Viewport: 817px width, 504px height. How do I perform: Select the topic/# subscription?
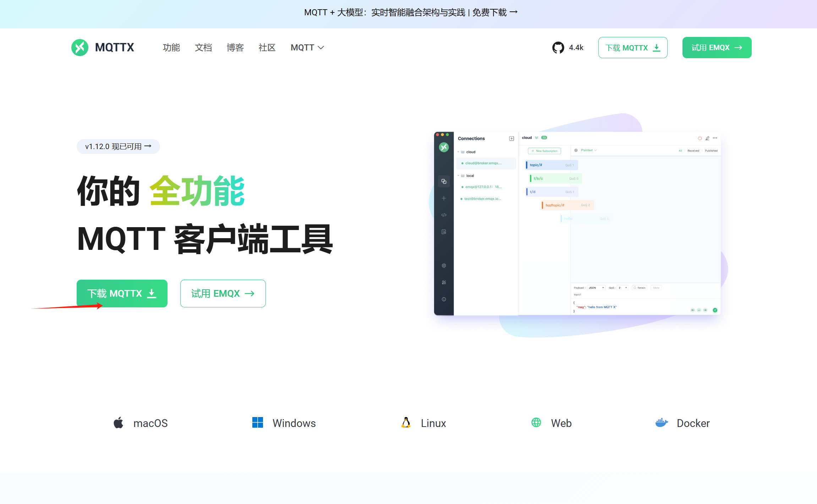pyautogui.click(x=552, y=165)
